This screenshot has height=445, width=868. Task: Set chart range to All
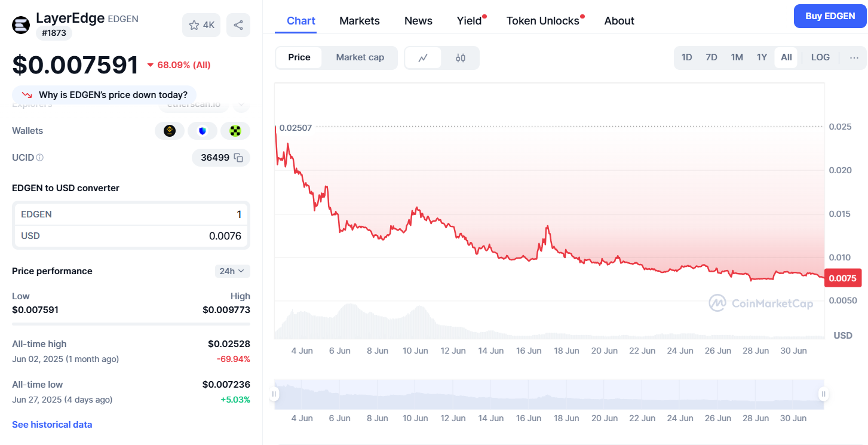click(786, 57)
